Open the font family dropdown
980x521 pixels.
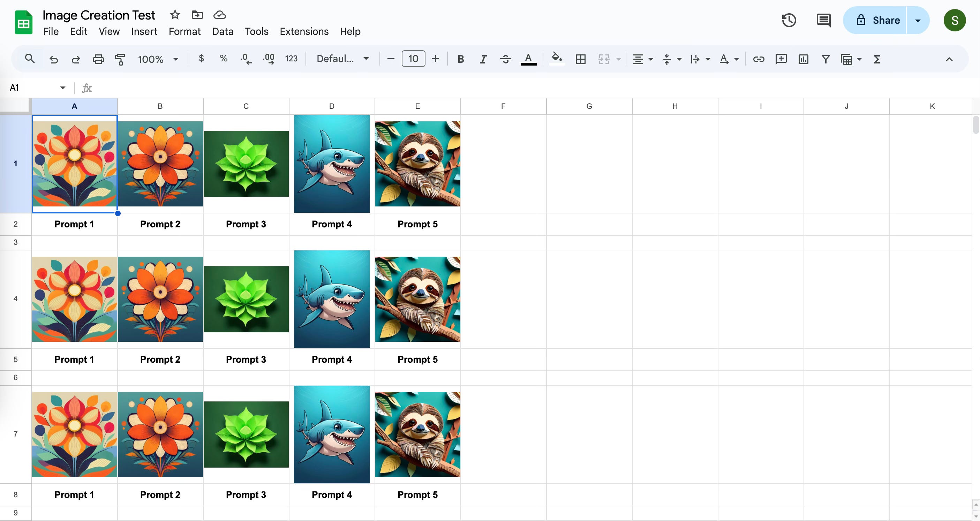tap(343, 59)
